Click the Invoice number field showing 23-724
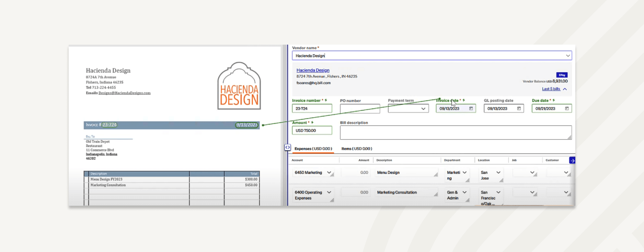644x252 pixels. 312,108
